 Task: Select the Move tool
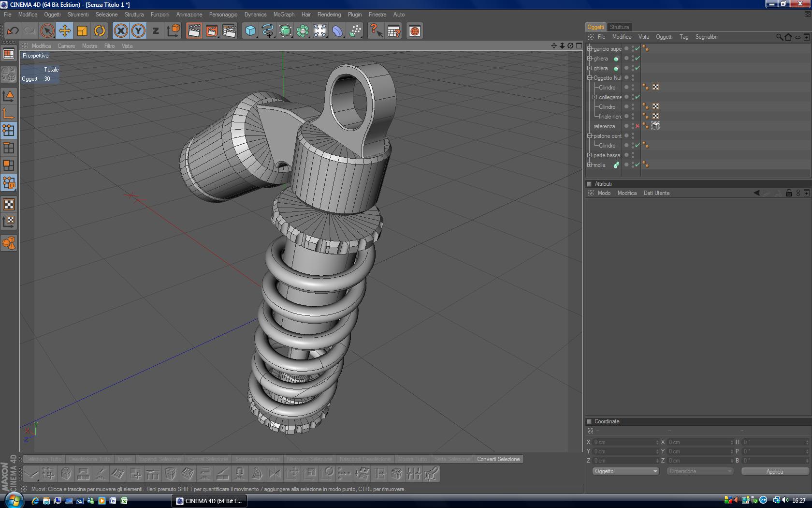64,31
